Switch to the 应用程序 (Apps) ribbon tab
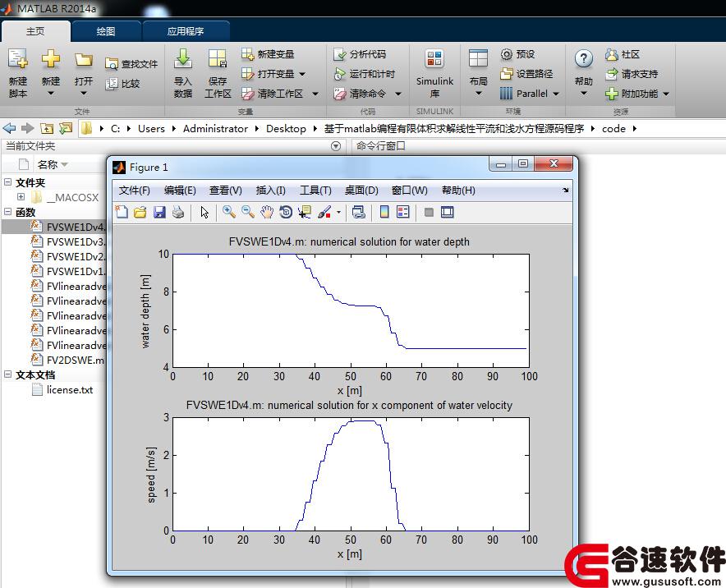The image size is (726, 588). [186, 31]
